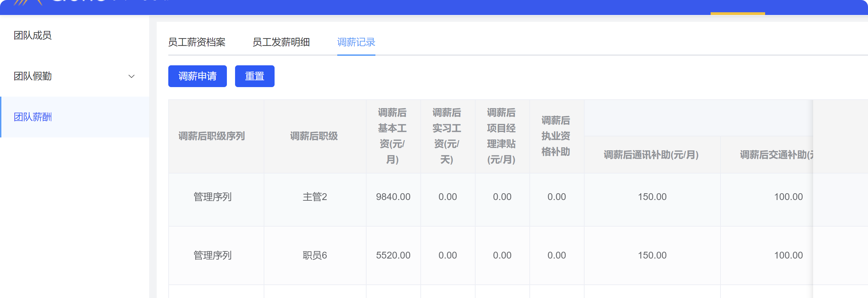
Task: Click the 调薪后实习工资 column header
Action: click(x=447, y=136)
